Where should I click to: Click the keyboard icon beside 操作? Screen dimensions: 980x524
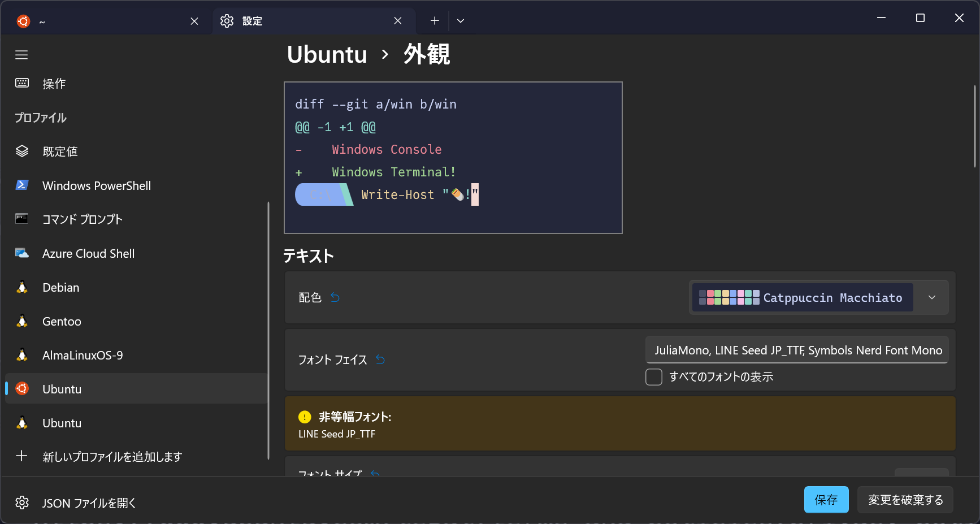tap(22, 83)
